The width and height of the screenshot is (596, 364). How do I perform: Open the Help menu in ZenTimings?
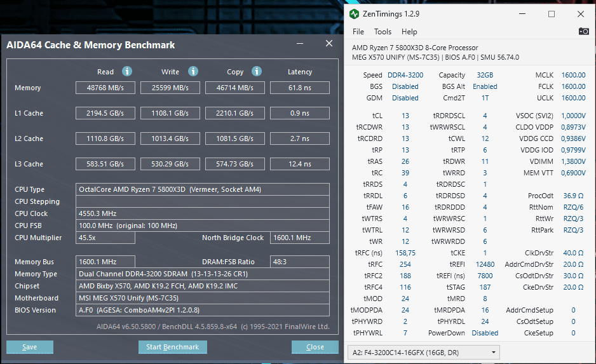[x=409, y=32]
